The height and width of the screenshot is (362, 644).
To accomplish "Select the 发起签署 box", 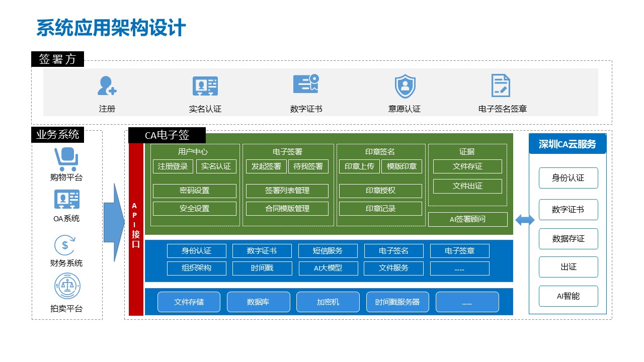I will pyautogui.click(x=266, y=166).
